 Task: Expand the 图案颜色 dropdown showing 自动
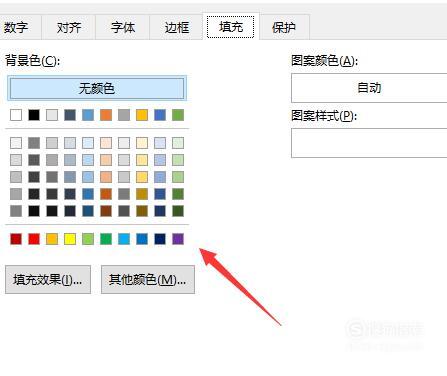point(369,88)
